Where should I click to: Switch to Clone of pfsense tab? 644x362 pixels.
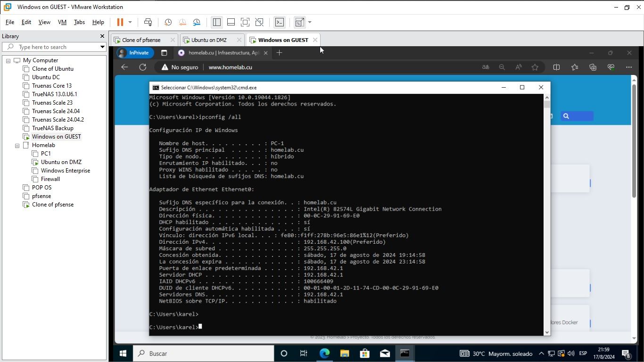click(141, 40)
